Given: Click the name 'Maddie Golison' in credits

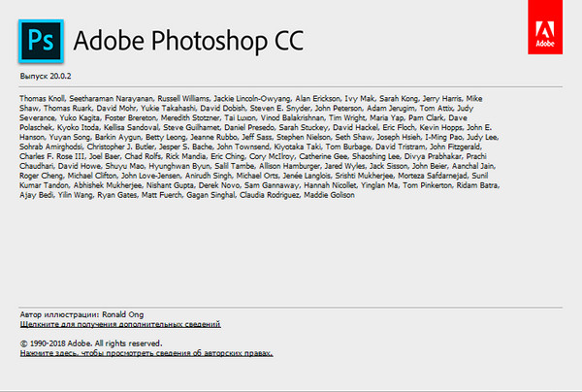Looking at the screenshot, I should [329, 195].
